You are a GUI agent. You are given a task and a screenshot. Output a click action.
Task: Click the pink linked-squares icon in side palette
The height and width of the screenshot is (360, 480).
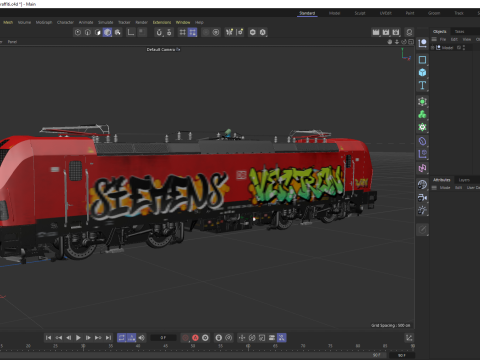[x=422, y=168]
